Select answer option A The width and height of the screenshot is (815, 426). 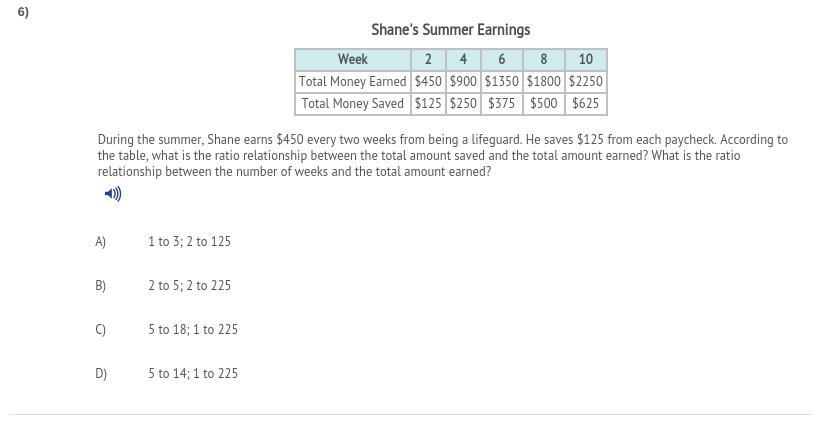pyautogui.click(x=101, y=242)
